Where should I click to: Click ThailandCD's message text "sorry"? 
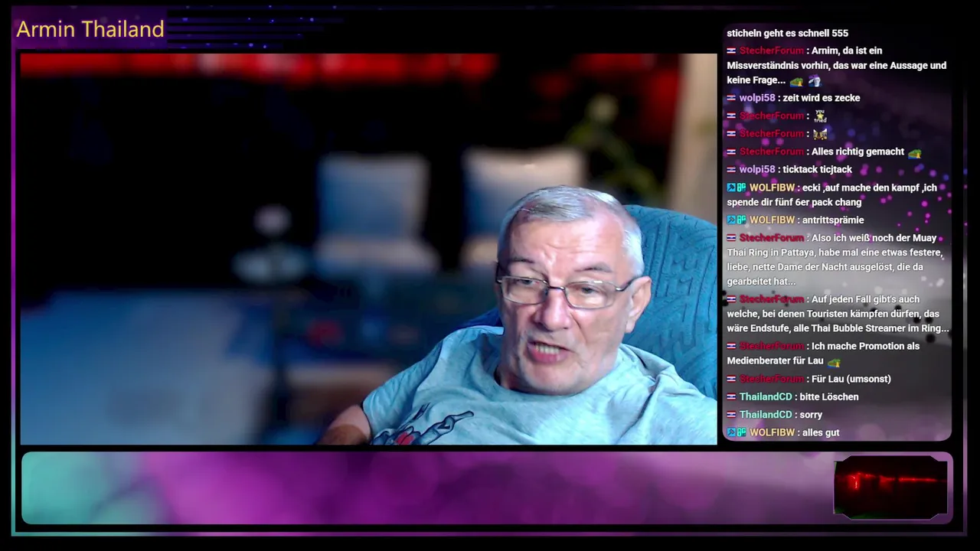811,415
